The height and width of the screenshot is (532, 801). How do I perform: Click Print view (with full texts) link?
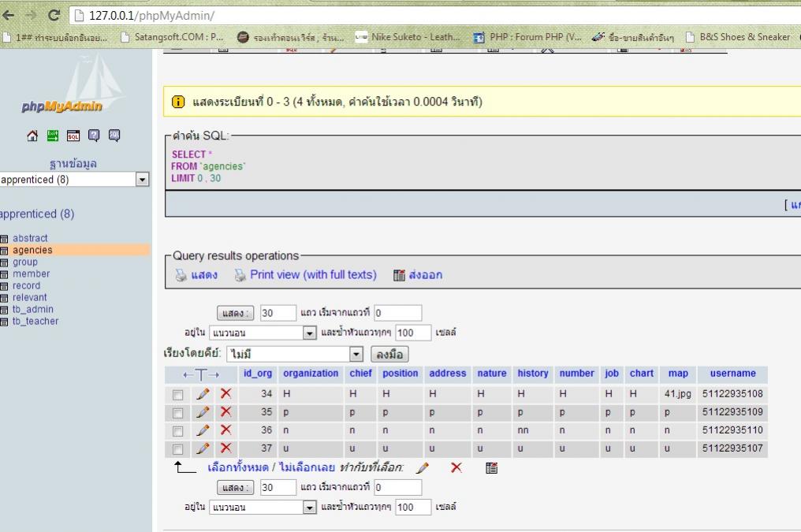pyautogui.click(x=312, y=275)
